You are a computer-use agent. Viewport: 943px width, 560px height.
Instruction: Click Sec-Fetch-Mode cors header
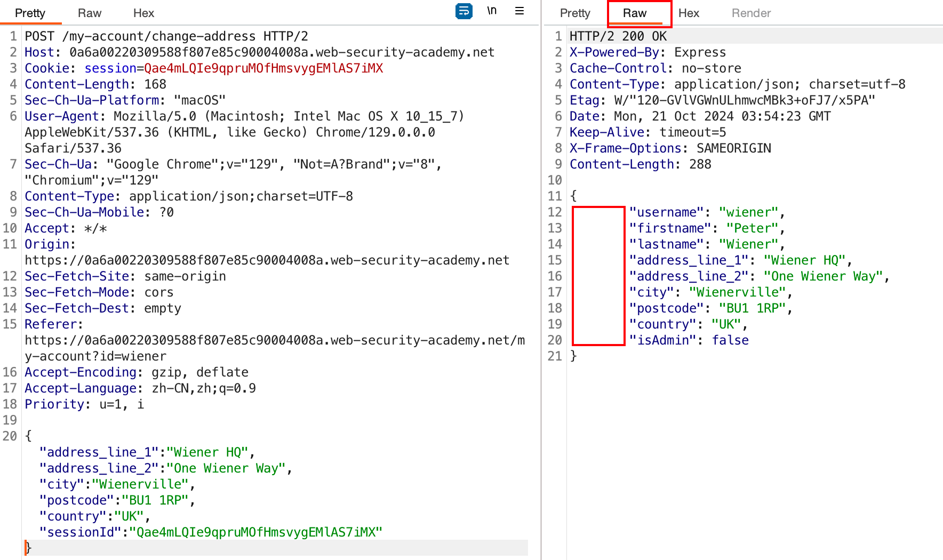tap(99, 292)
